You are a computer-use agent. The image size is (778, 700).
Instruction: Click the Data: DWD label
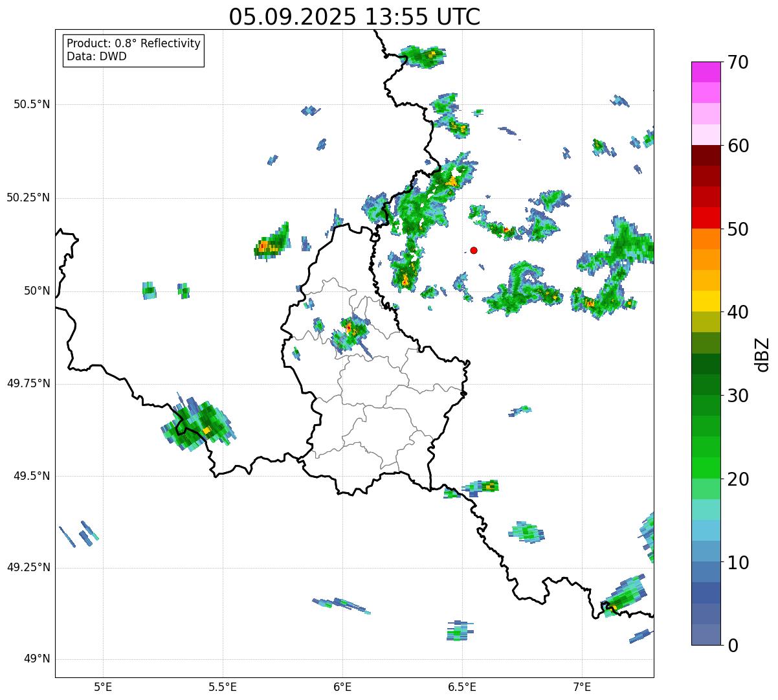pos(96,56)
